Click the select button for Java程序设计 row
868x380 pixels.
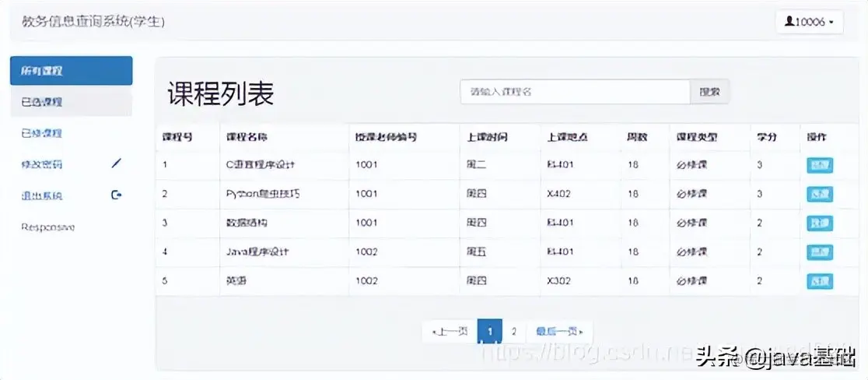tap(820, 252)
